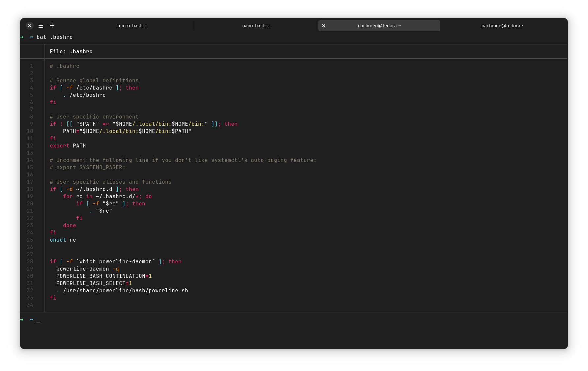Image resolution: width=588 pixels, height=371 pixels.
Task: Switch to the nano .bashrc tab
Action: pos(256,26)
